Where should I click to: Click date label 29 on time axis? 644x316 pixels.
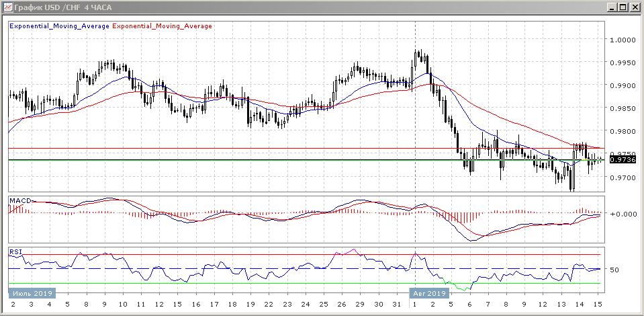click(x=359, y=305)
